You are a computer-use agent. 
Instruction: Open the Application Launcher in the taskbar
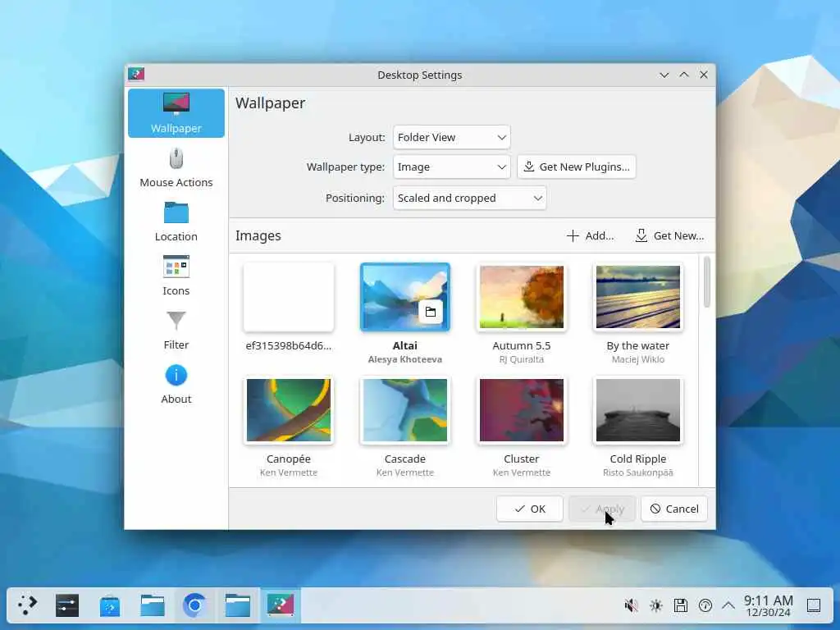(27, 605)
